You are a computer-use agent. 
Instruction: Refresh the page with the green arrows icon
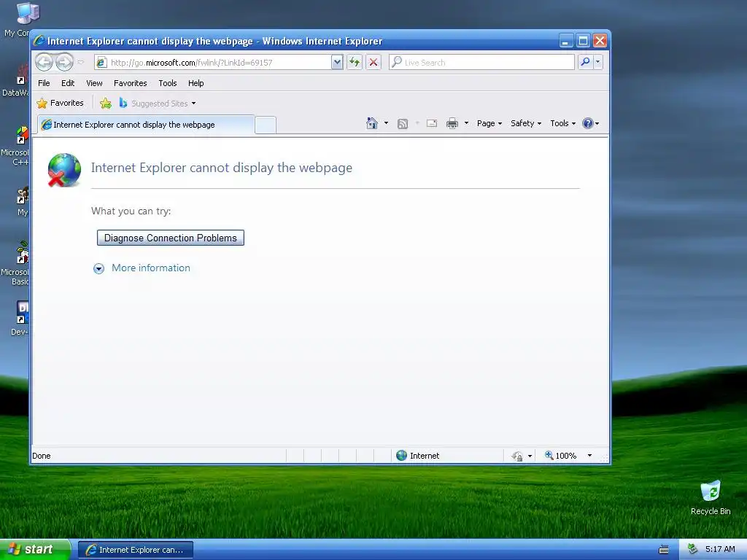click(x=355, y=62)
